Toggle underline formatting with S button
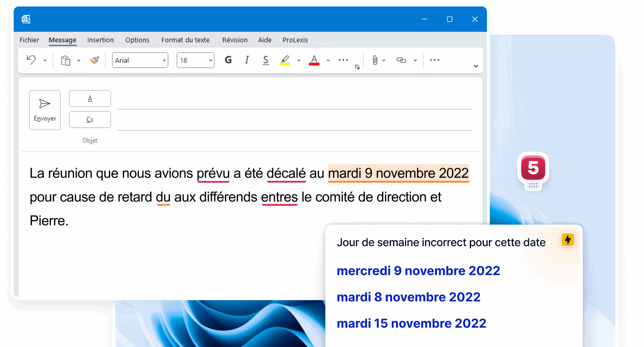The height and width of the screenshot is (347, 644). [x=266, y=60]
